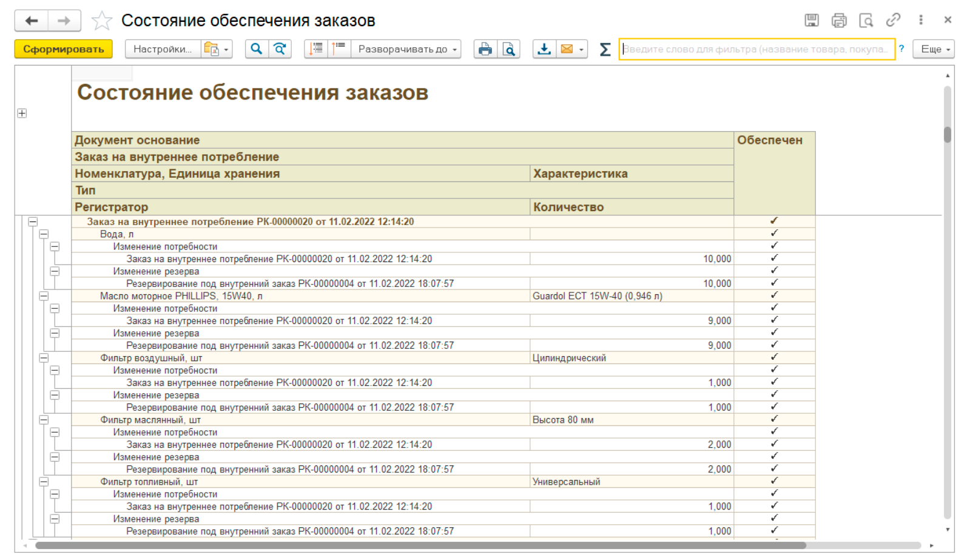Select the Универсальный characteristic cell
Image resolution: width=967 pixels, height=560 pixels.
click(x=632, y=482)
